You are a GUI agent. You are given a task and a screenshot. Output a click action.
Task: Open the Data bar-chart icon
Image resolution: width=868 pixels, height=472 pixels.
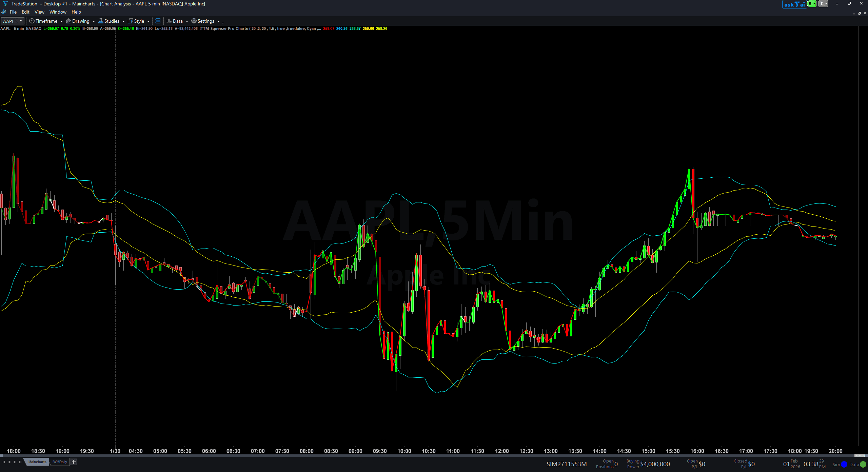(x=169, y=21)
